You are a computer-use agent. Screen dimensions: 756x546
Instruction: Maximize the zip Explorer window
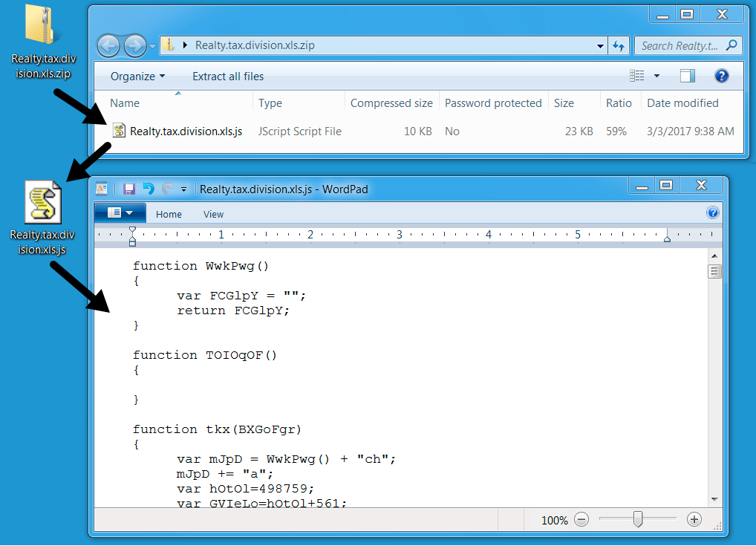click(x=687, y=14)
